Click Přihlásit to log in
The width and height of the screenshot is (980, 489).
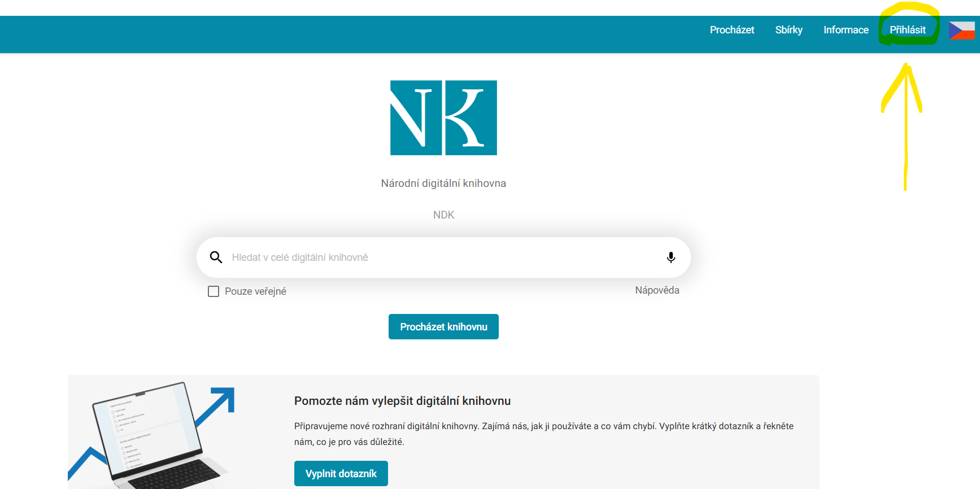point(908,30)
